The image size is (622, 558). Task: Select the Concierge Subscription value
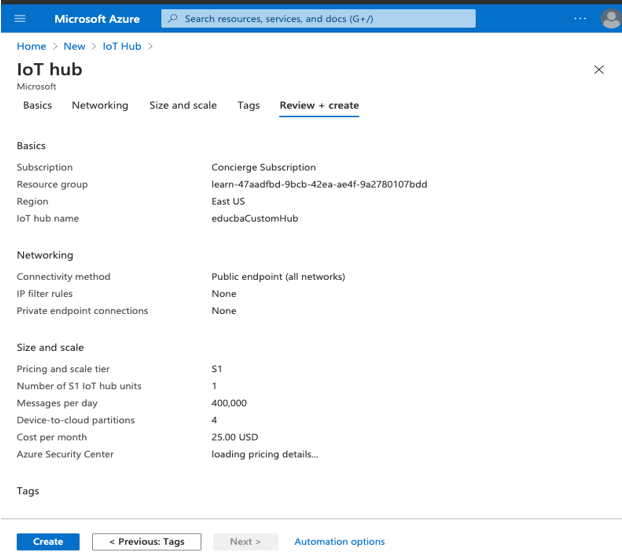(x=263, y=167)
